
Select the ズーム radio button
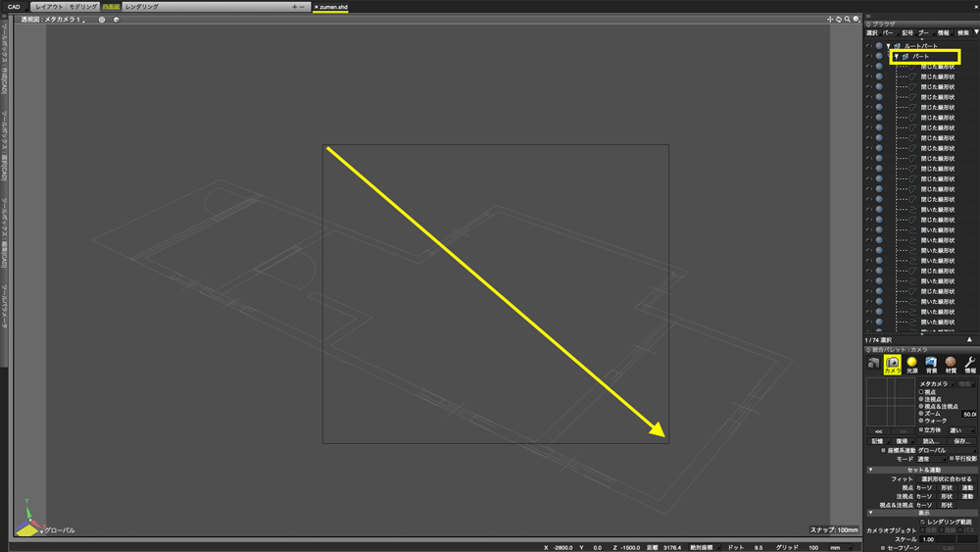click(921, 413)
